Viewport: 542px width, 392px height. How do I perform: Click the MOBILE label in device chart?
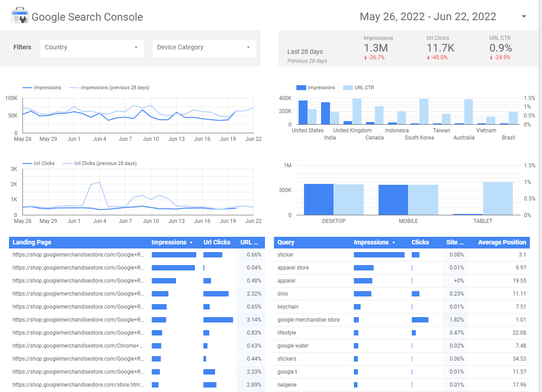tap(408, 221)
